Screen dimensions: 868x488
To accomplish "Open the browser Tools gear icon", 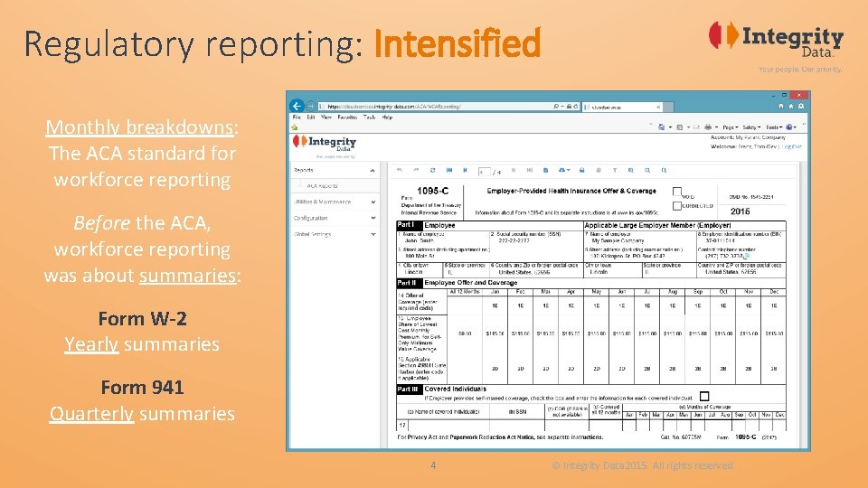I will click(x=801, y=106).
